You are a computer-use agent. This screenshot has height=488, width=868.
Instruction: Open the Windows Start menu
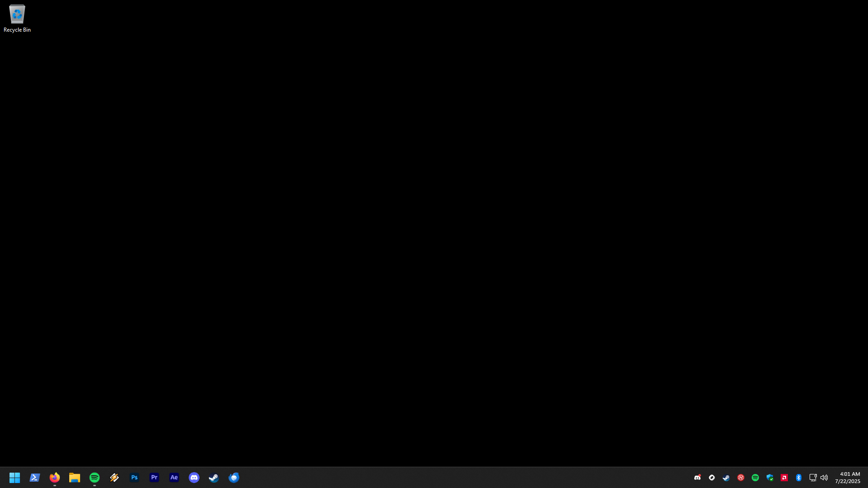click(14, 478)
